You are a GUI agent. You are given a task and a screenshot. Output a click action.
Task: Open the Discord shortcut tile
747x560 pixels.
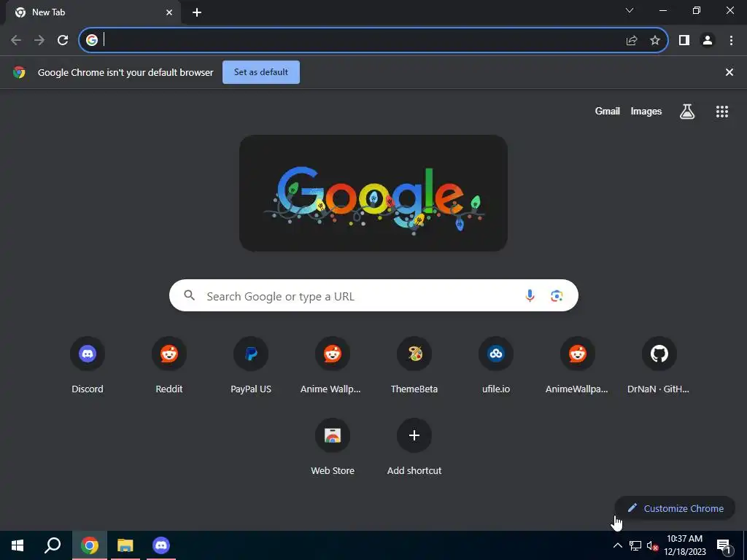pos(88,365)
